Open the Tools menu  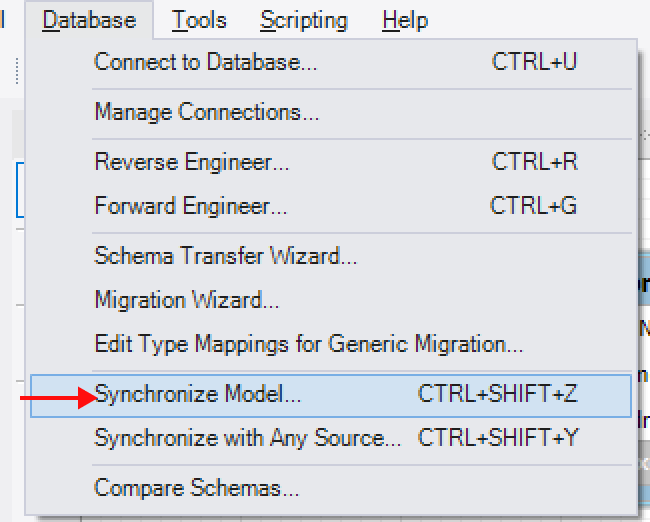click(199, 20)
